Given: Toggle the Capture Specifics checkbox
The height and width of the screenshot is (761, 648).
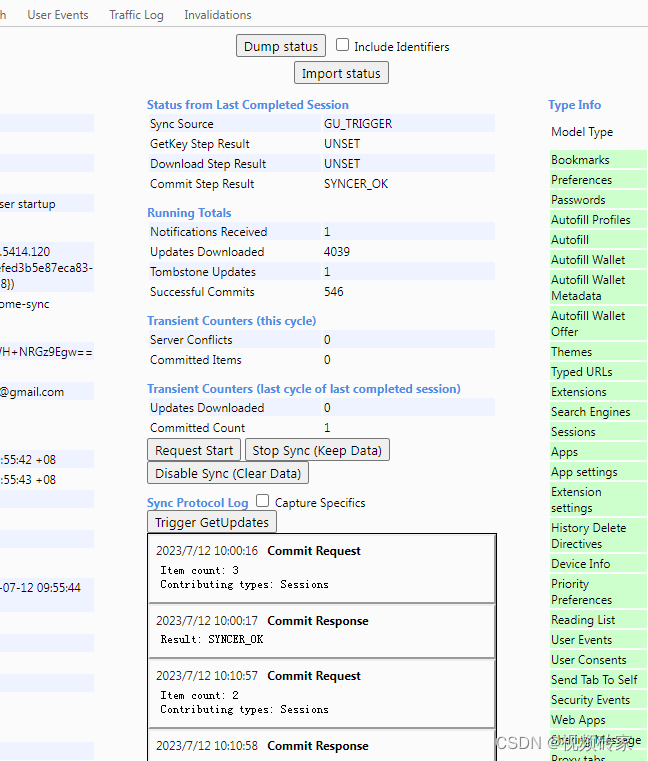Looking at the screenshot, I should point(262,500).
